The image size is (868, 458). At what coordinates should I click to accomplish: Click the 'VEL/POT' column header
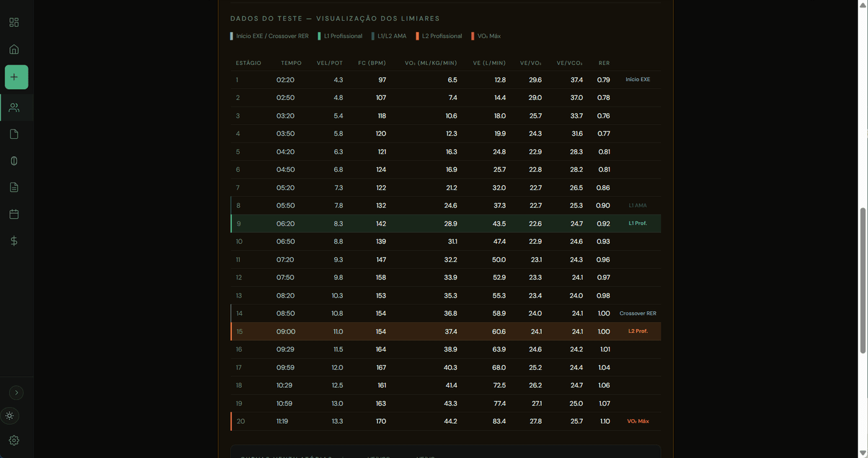pos(330,63)
